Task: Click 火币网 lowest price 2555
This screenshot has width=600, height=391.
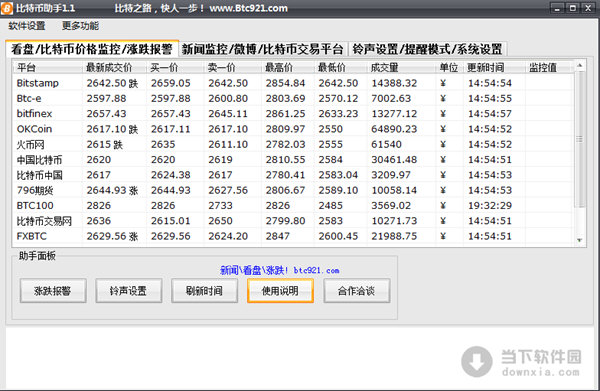Action: coord(331,144)
